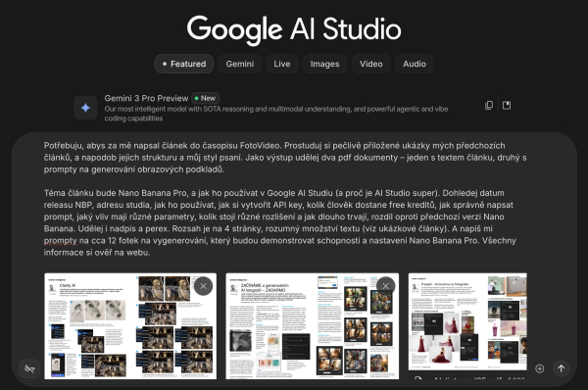Click the Gemini sparkle model icon
The width and height of the screenshot is (588, 390).
[x=85, y=108]
